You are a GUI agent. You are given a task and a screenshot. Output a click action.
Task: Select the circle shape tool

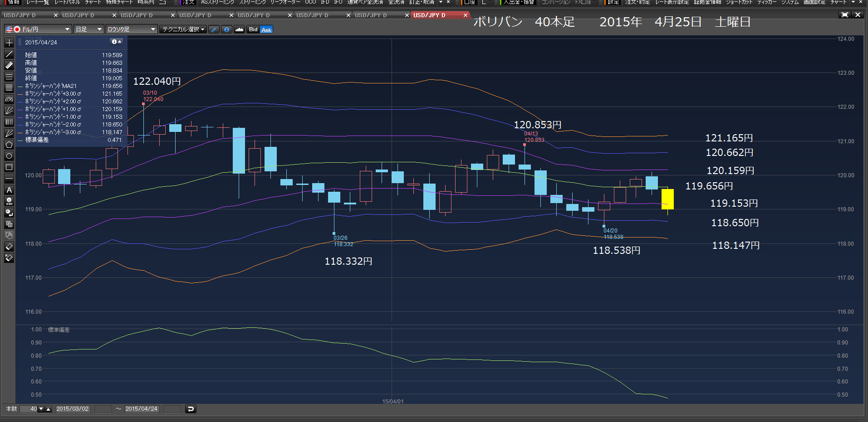(9, 156)
